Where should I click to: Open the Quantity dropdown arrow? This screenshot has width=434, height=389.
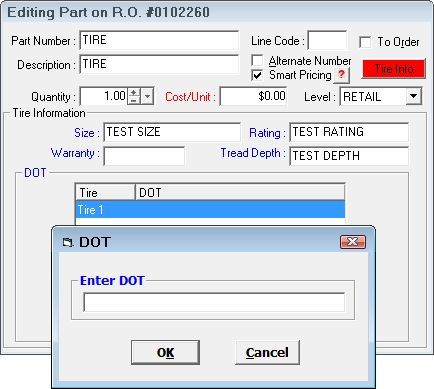click(147, 97)
